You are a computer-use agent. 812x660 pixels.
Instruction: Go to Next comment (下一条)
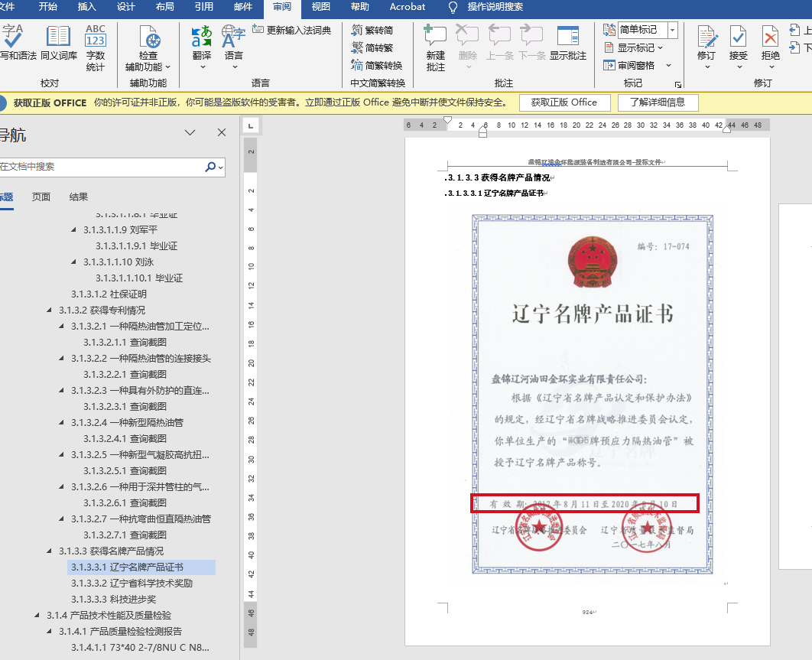pyautogui.click(x=532, y=43)
